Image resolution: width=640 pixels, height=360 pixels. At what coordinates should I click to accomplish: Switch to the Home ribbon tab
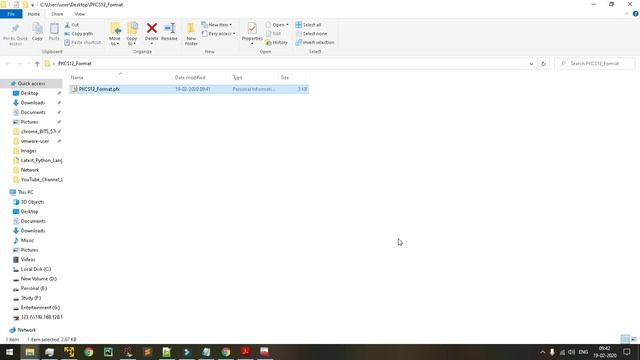point(33,14)
